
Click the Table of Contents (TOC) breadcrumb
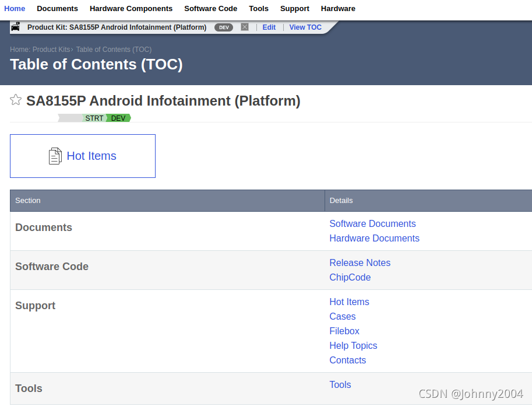[114, 49]
